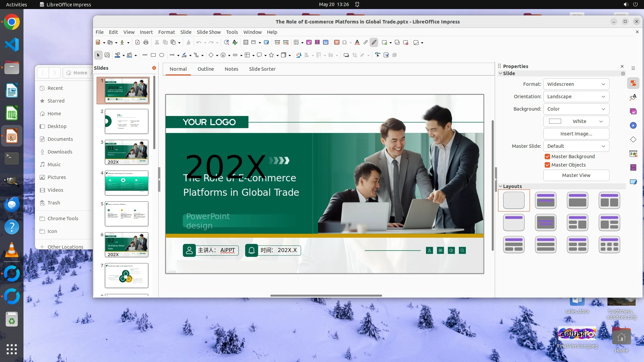This screenshot has width=644, height=362.
Task: Switch to Slide Sorter tab
Action: (x=262, y=69)
